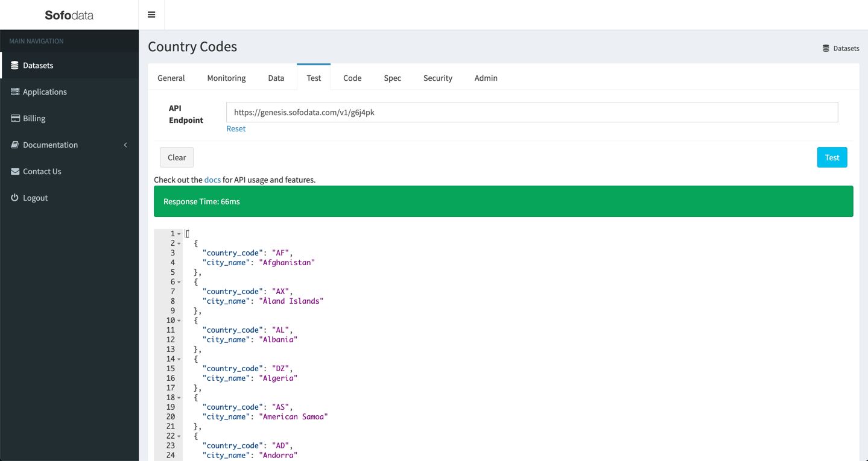Click the "AF" country code value
Viewport: 868px width, 461px height.
(280, 253)
